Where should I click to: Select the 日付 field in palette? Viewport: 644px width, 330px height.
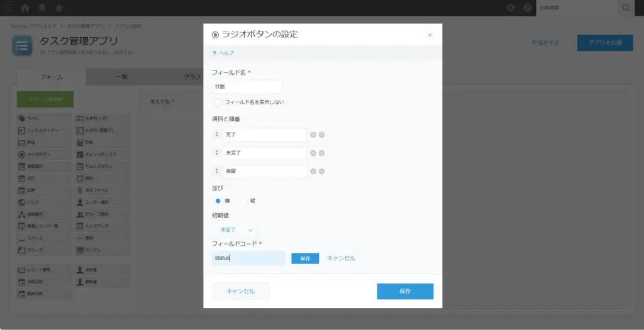[45, 178]
